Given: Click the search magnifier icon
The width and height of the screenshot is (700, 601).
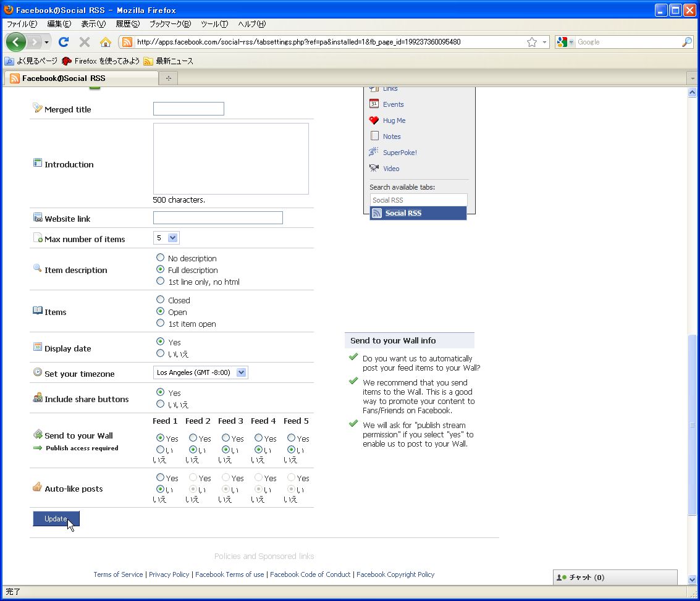Looking at the screenshot, I should (686, 42).
